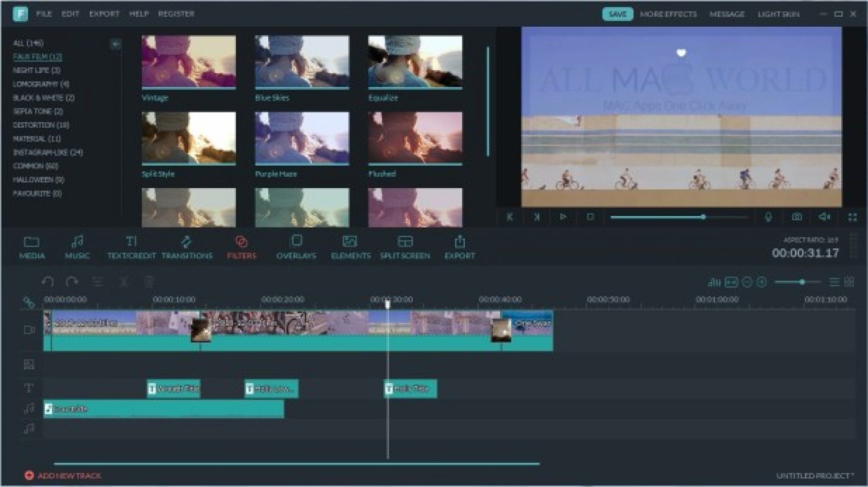The width and height of the screenshot is (868, 487).
Task: Switch to Light Skin
Action: pyautogui.click(x=778, y=14)
